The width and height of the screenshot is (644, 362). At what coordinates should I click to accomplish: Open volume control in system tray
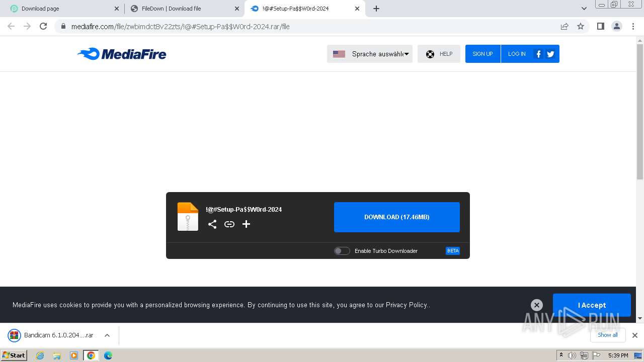572,355
